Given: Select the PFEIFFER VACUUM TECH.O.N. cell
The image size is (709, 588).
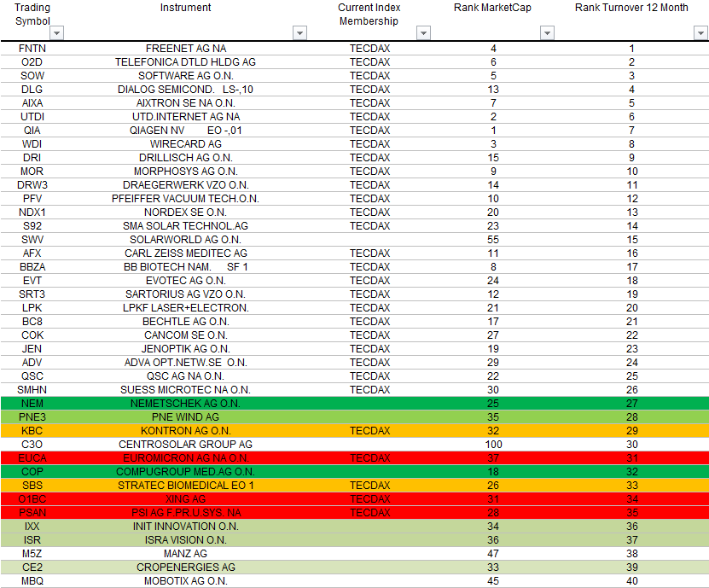Looking at the screenshot, I should point(185,199).
